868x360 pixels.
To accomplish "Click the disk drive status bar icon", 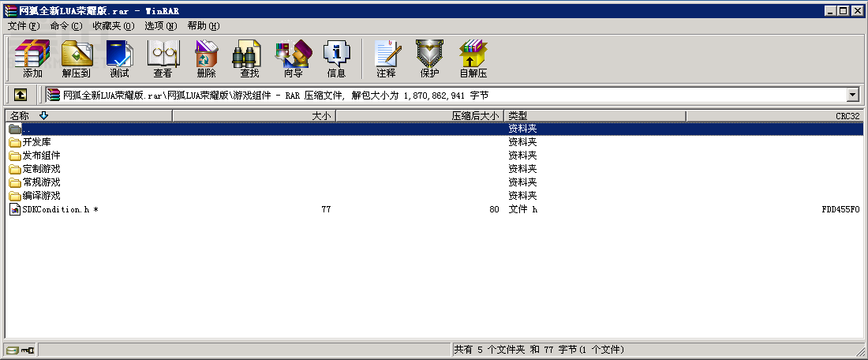I will (x=13, y=350).
